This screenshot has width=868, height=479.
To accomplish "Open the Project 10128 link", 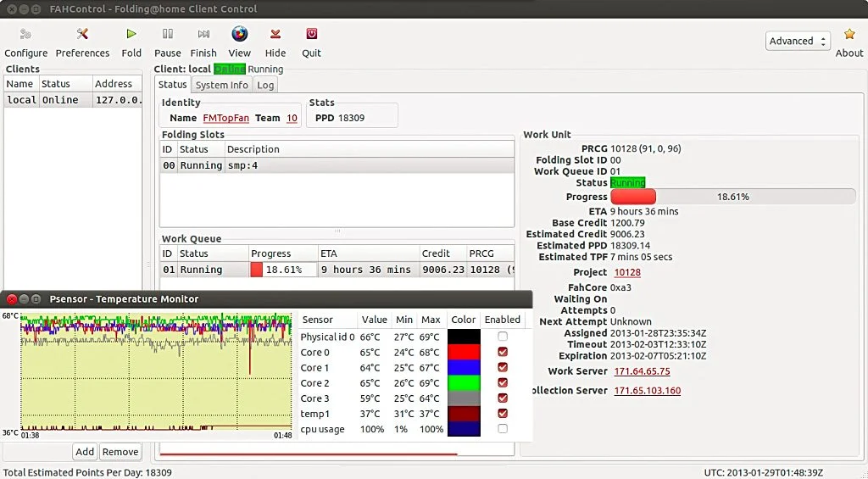I will tap(627, 272).
